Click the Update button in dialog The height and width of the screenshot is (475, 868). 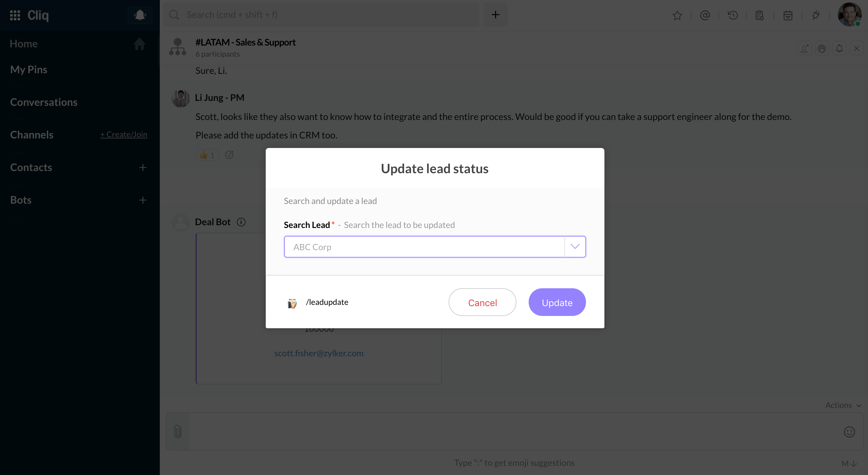[x=557, y=302]
